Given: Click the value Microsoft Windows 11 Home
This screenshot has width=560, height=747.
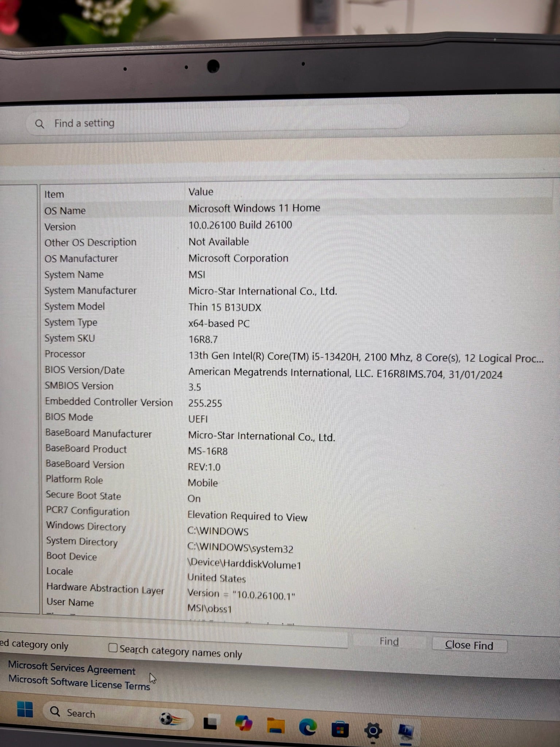Looking at the screenshot, I should point(254,208).
